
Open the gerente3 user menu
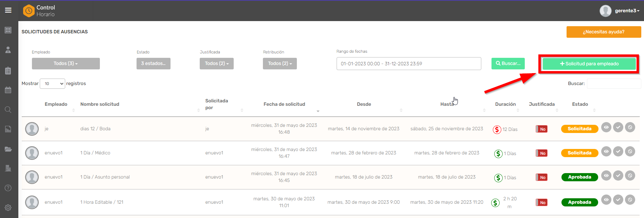point(627,11)
